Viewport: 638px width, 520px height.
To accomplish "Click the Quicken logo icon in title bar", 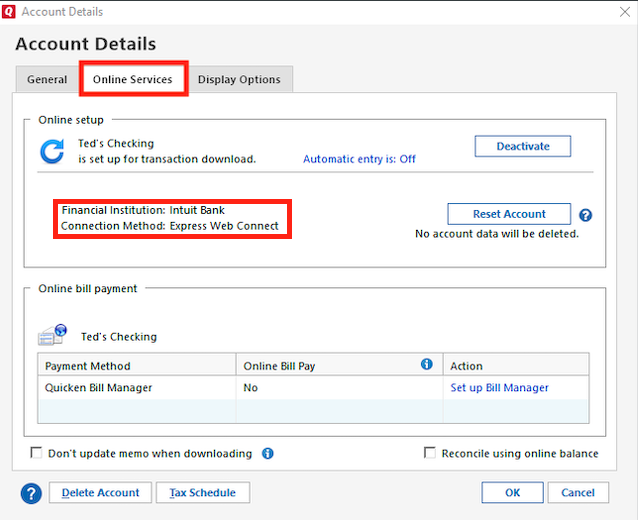I will (9, 11).
